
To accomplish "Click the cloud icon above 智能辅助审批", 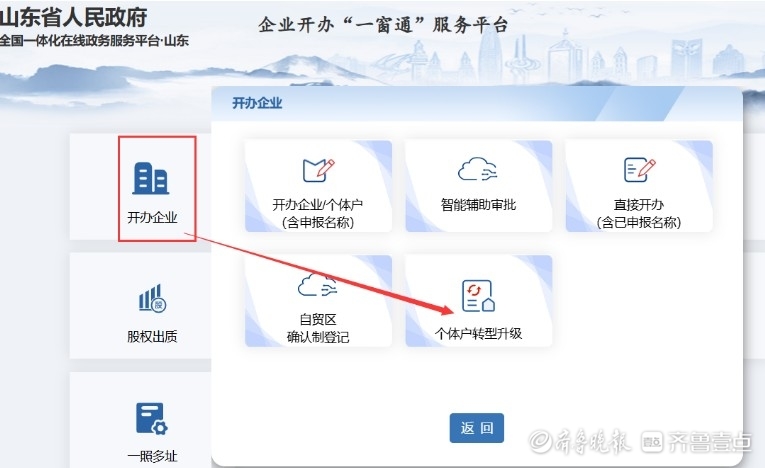I will click(477, 169).
